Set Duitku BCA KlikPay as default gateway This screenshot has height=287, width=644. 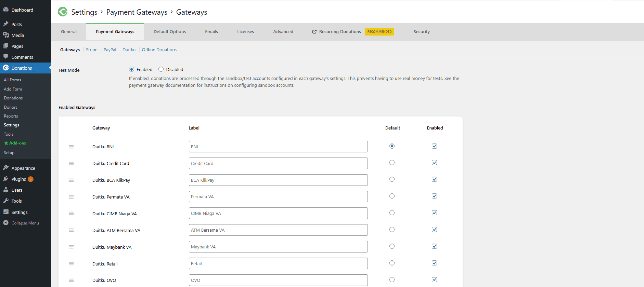click(x=392, y=179)
